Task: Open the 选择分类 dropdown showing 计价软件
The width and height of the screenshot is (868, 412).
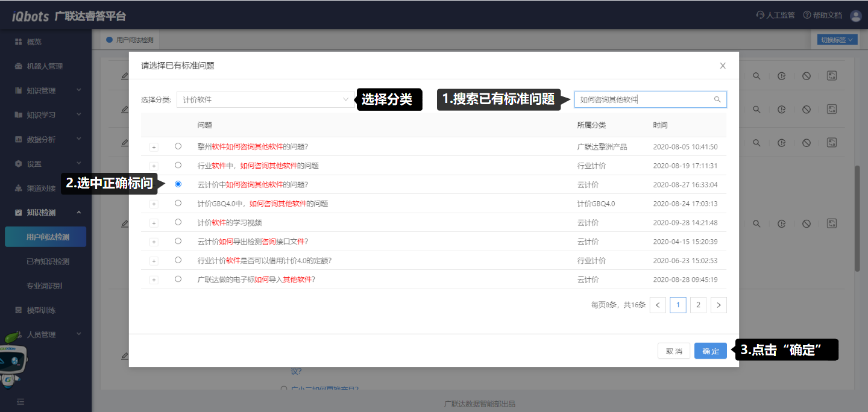Action: point(265,100)
